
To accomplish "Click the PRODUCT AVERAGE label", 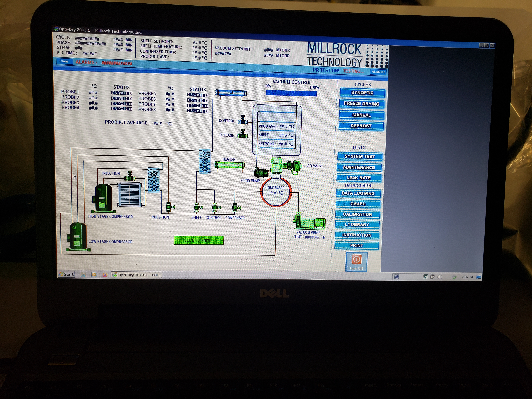I will point(127,122).
